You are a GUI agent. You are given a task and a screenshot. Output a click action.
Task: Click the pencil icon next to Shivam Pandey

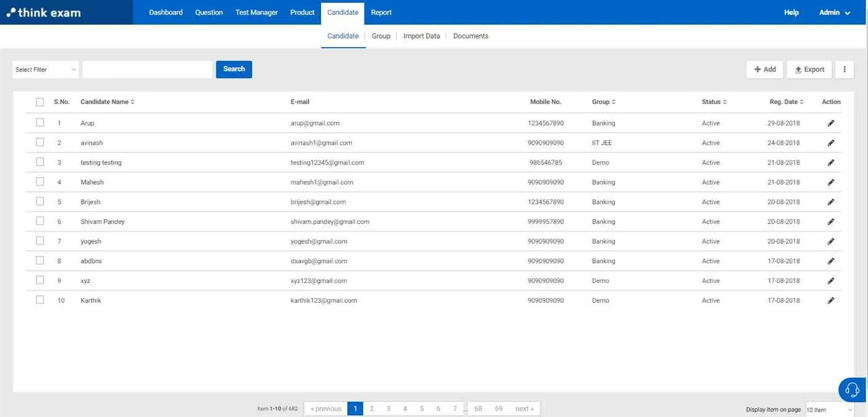pos(831,222)
